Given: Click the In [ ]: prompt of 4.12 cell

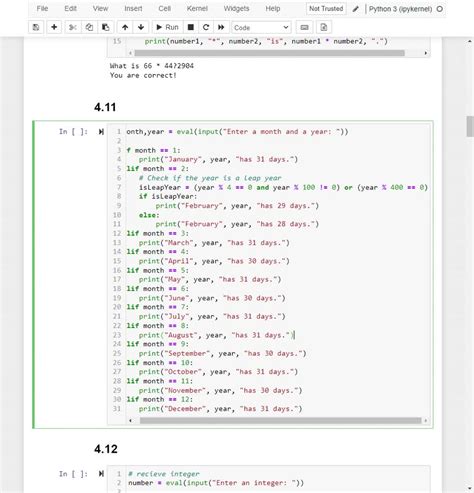Looking at the screenshot, I should pos(73,474).
